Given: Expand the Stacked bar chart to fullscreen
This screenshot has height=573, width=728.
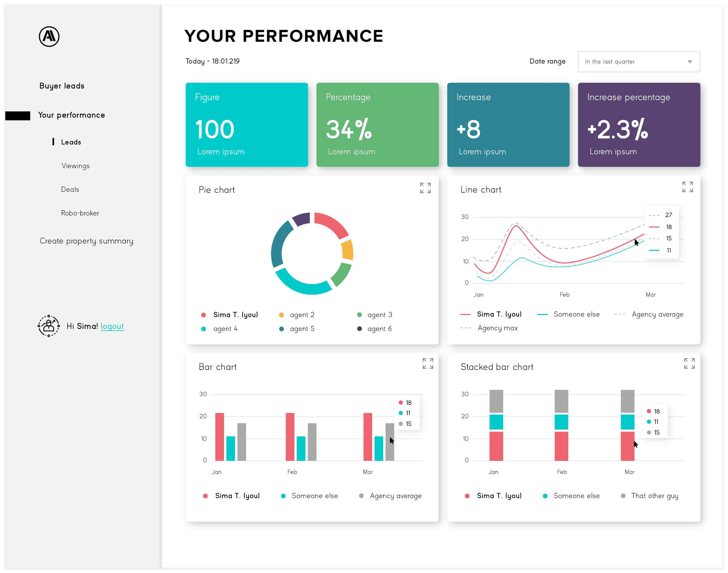Looking at the screenshot, I should (689, 363).
